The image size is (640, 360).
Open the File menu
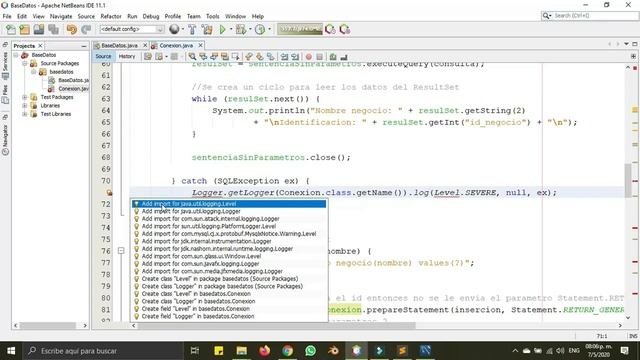pyautogui.click(x=7, y=16)
